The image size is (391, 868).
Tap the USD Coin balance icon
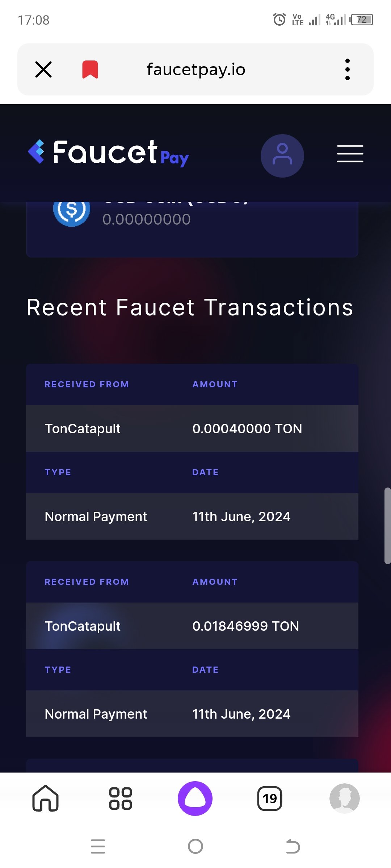coord(72,210)
